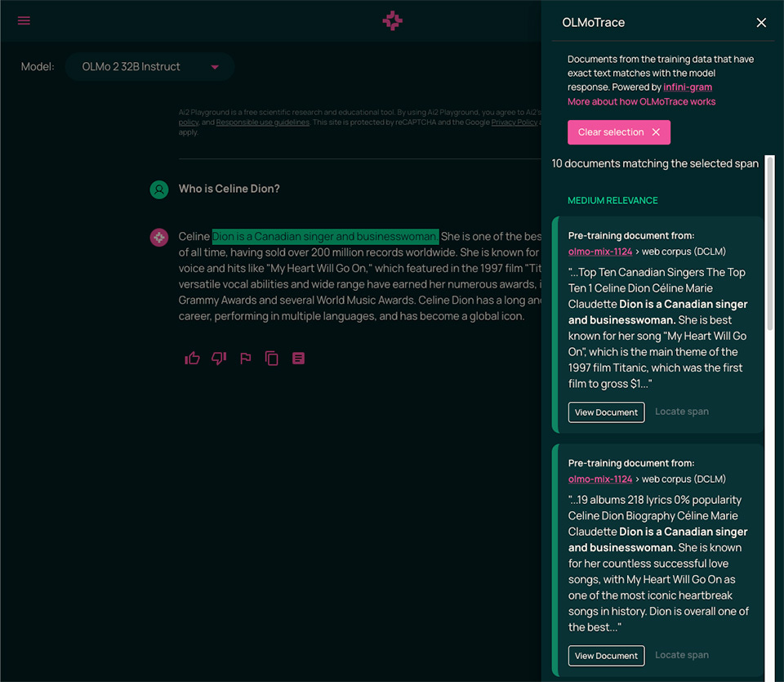This screenshot has height=682, width=784.
Task: Flag the response with the flag icon
Action: point(246,358)
